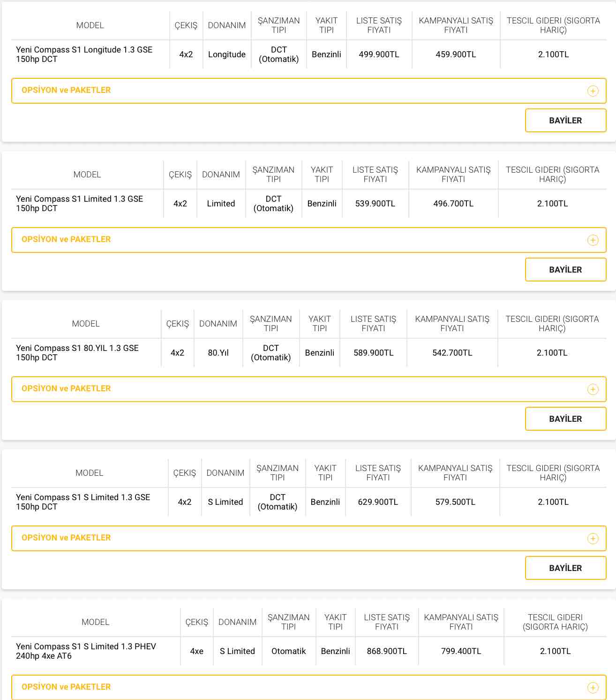The height and width of the screenshot is (700, 616).
Task: Click list price 868.900TL
Action: [x=387, y=651]
